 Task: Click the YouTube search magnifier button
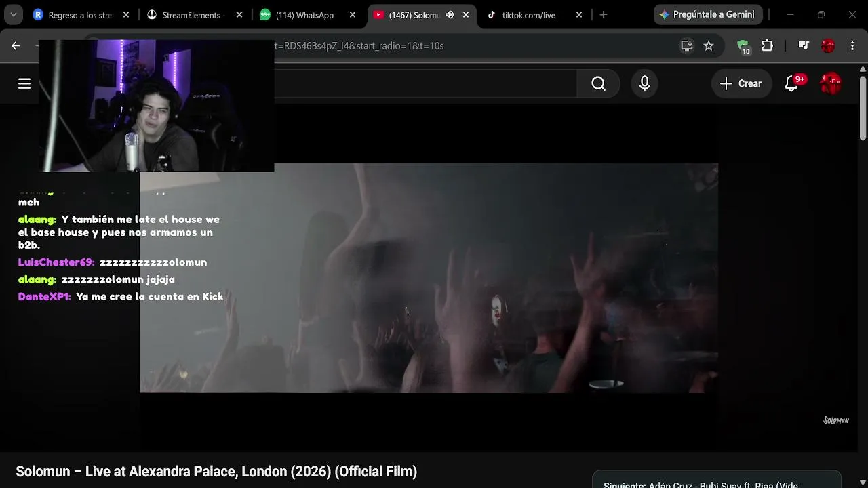click(598, 83)
